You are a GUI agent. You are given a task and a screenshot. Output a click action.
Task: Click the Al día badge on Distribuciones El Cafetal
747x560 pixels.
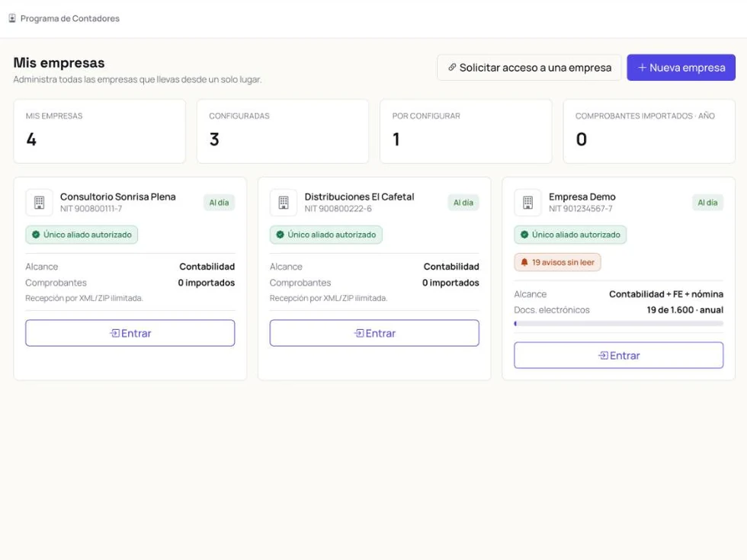pyautogui.click(x=463, y=203)
